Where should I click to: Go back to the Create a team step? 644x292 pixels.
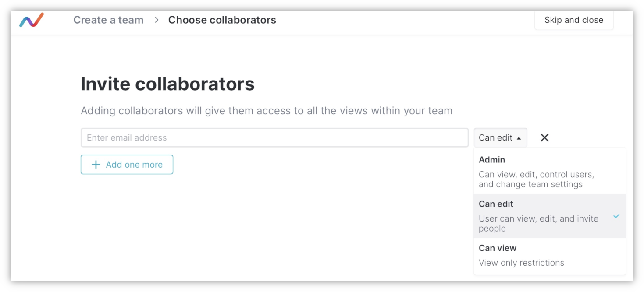click(108, 20)
